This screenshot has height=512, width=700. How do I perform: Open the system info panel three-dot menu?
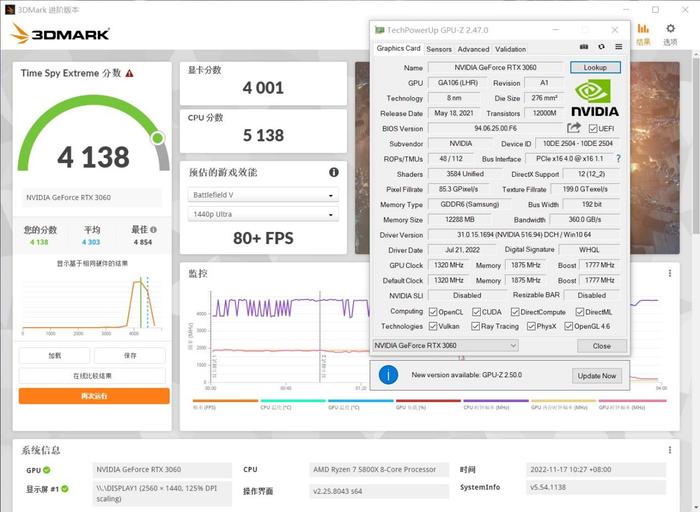670,450
